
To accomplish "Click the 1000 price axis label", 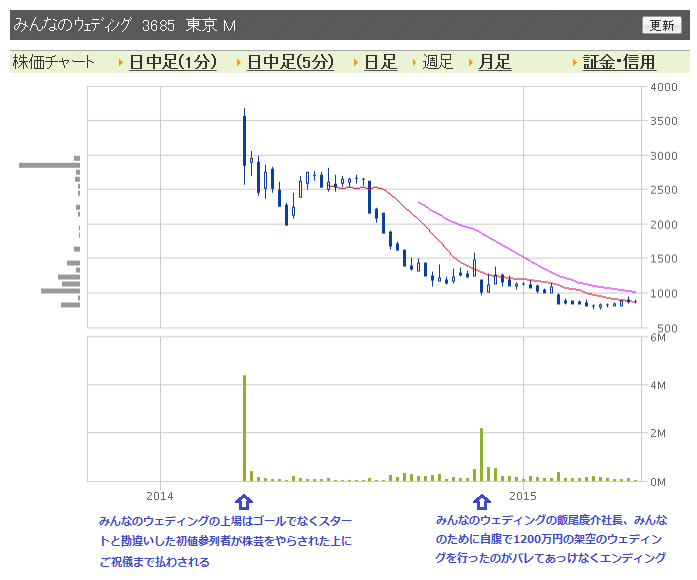I will pos(664,293).
